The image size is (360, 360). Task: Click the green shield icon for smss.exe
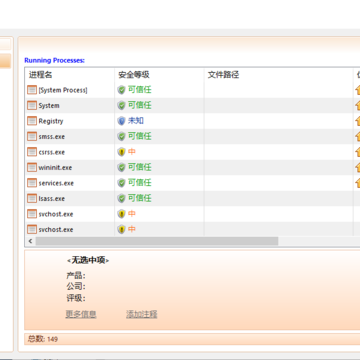(121, 137)
